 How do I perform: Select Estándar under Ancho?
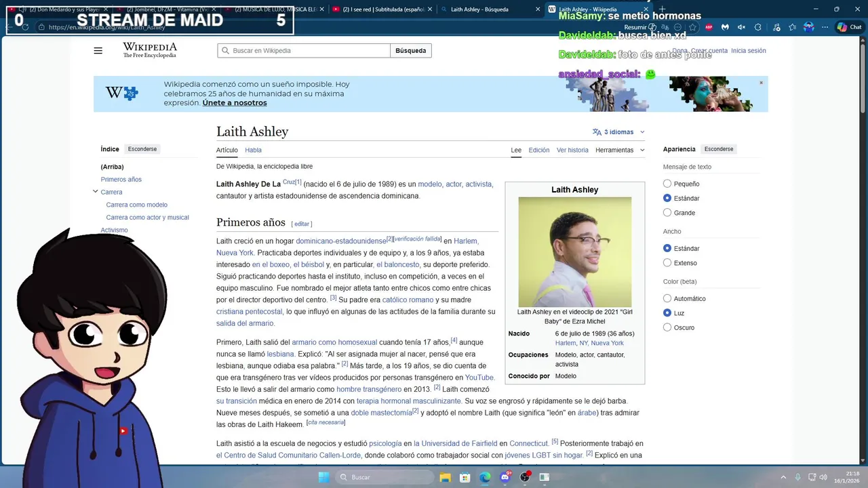click(x=667, y=248)
